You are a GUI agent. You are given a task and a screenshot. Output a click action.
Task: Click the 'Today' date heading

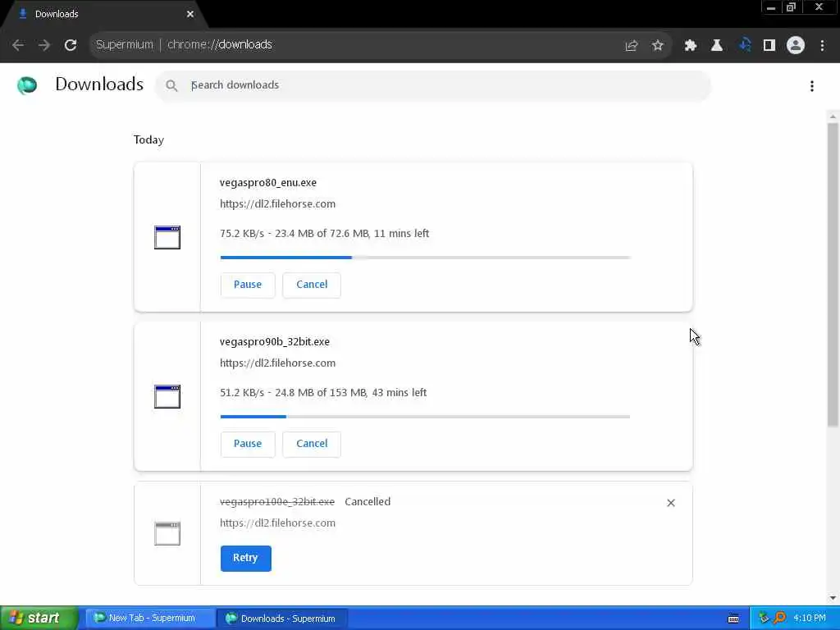[x=148, y=139]
